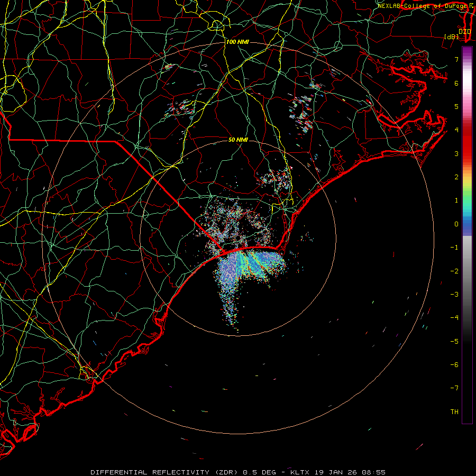Image resolution: width=476 pixels, height=476 pixels.
Task: Select the "-3" value on the dB scale
Action: [x=454, y=295]
